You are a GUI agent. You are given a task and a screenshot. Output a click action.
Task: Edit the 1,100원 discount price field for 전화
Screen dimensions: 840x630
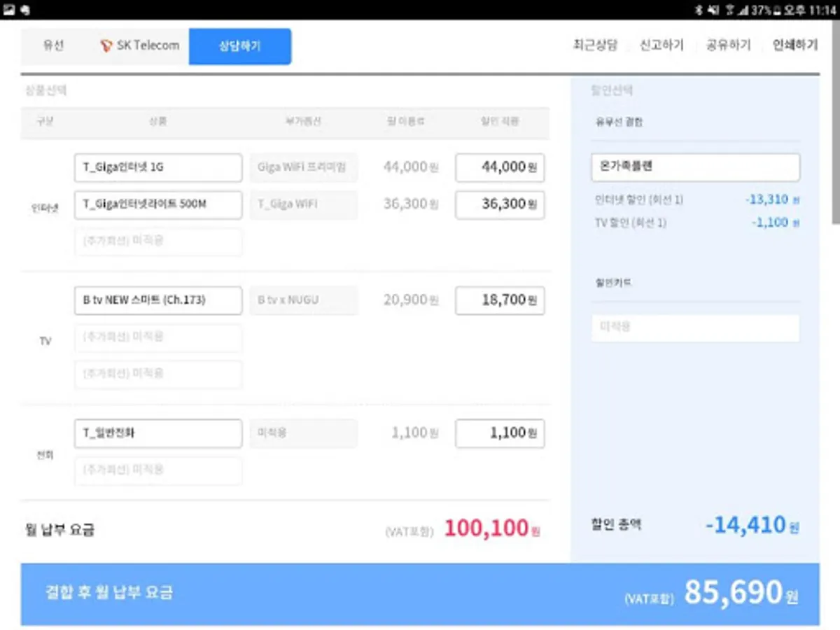(x=500, y=433)
